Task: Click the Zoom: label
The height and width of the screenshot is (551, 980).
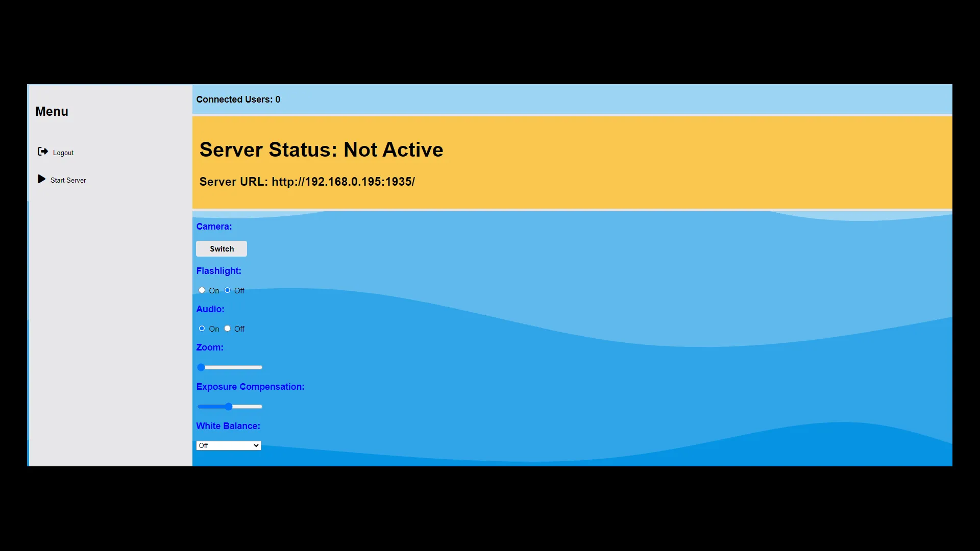Action: pyautogui.click(x=210, y=347)
